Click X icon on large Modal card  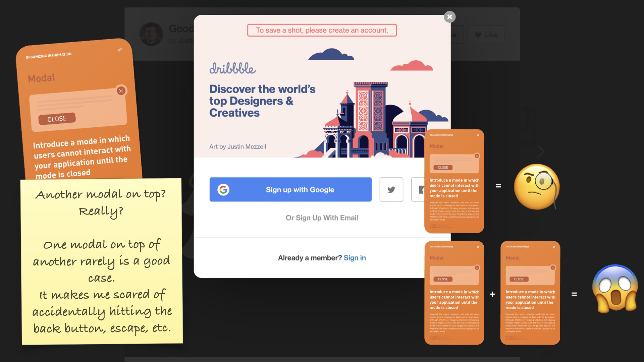pos(121,90)
